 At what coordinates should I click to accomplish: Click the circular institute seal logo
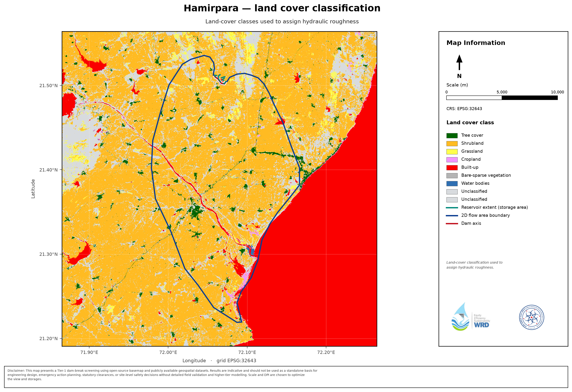point(531,317)
